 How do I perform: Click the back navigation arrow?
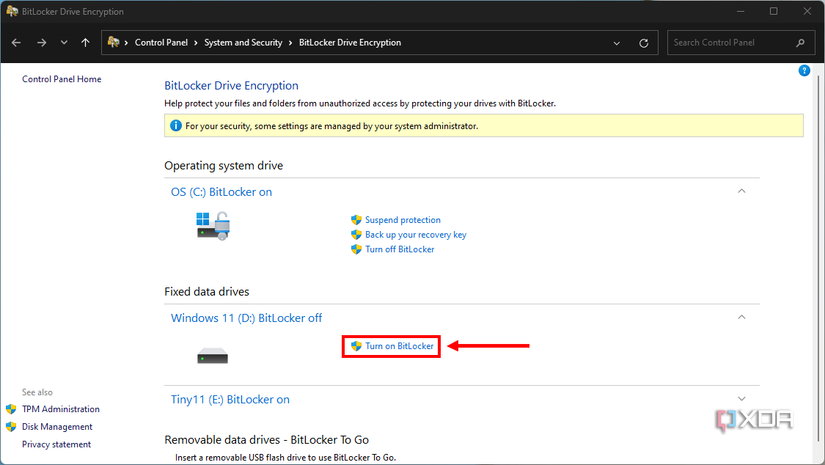(17, 43)
